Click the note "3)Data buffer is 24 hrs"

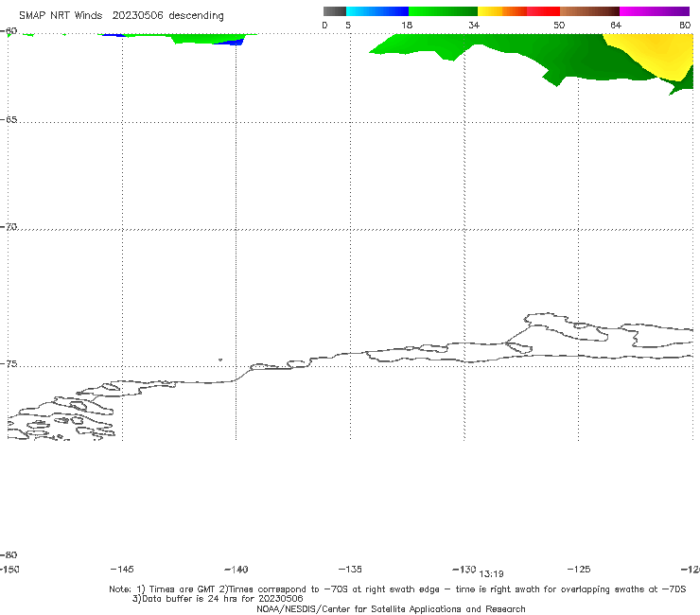[x=218, y=599]
